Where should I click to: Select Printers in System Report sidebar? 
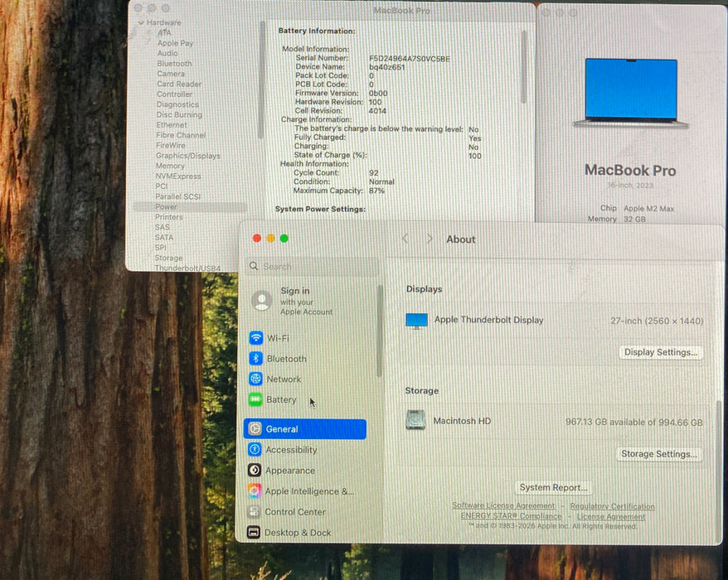tap(168, 217)
